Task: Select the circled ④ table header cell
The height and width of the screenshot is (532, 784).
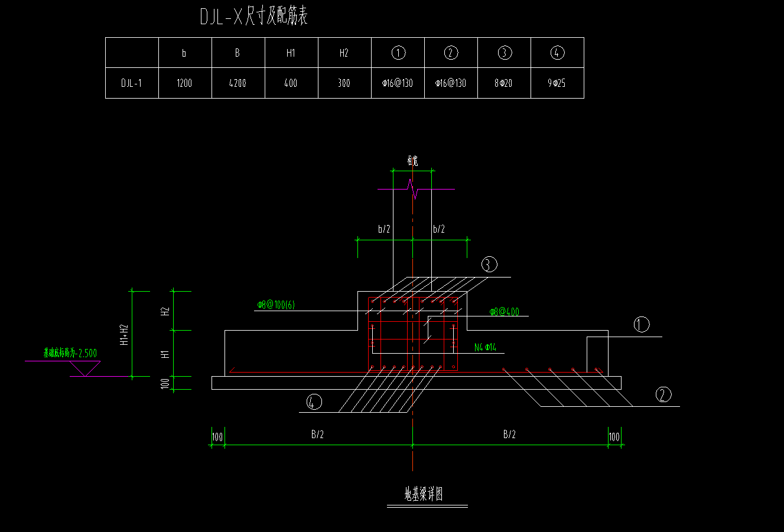Action: point(557,53)
